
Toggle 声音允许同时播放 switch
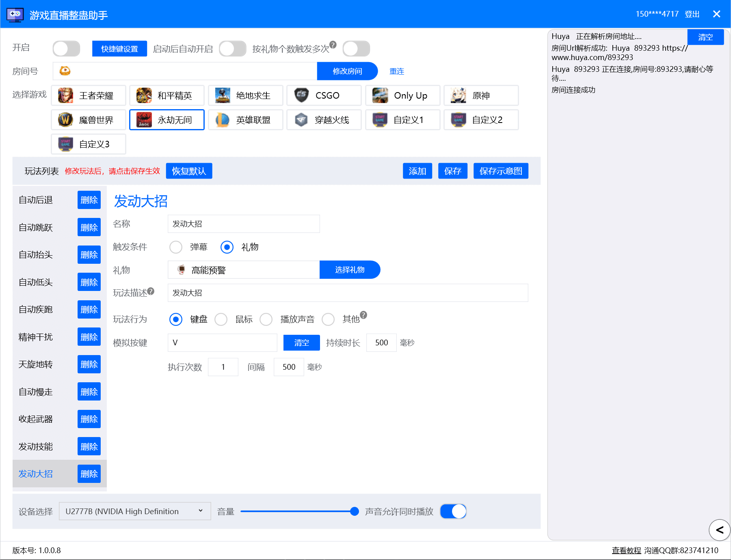[x=453, y=511]
